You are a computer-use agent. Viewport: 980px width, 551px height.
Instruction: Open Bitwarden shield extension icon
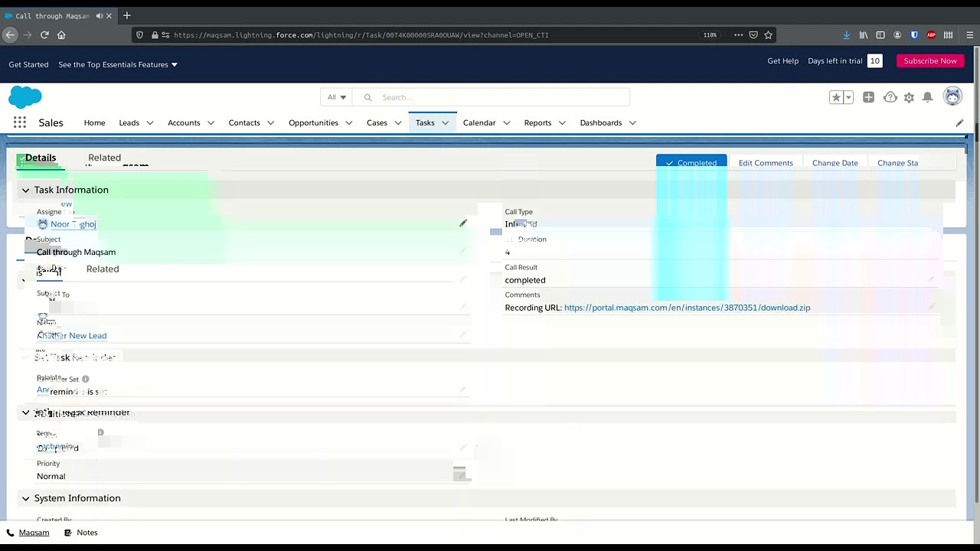pyautogui.click(x=914, y=34)
